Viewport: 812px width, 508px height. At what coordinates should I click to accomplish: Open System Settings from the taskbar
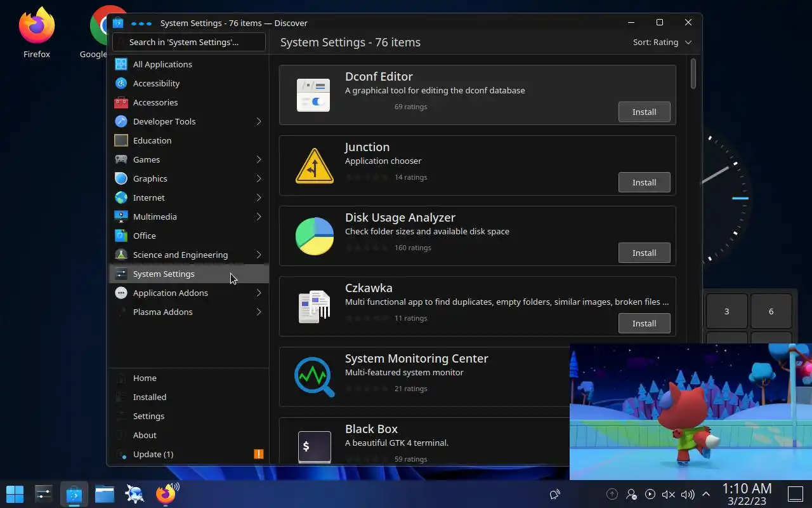tap(44, 494)
